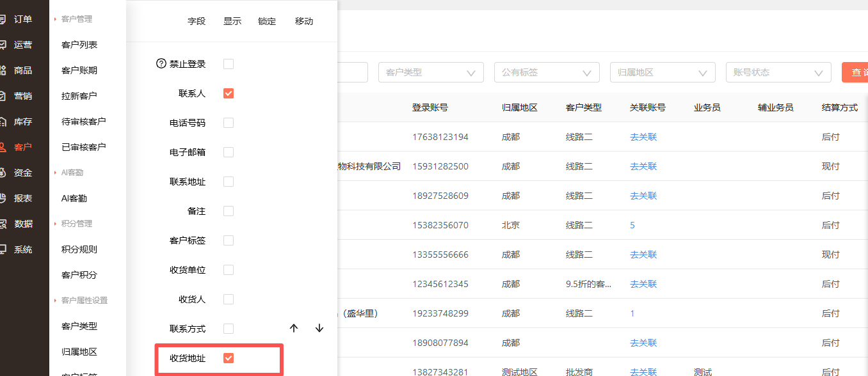Open 客户积分 in the submenu
The image size is (868, 376).
[79, 275]
